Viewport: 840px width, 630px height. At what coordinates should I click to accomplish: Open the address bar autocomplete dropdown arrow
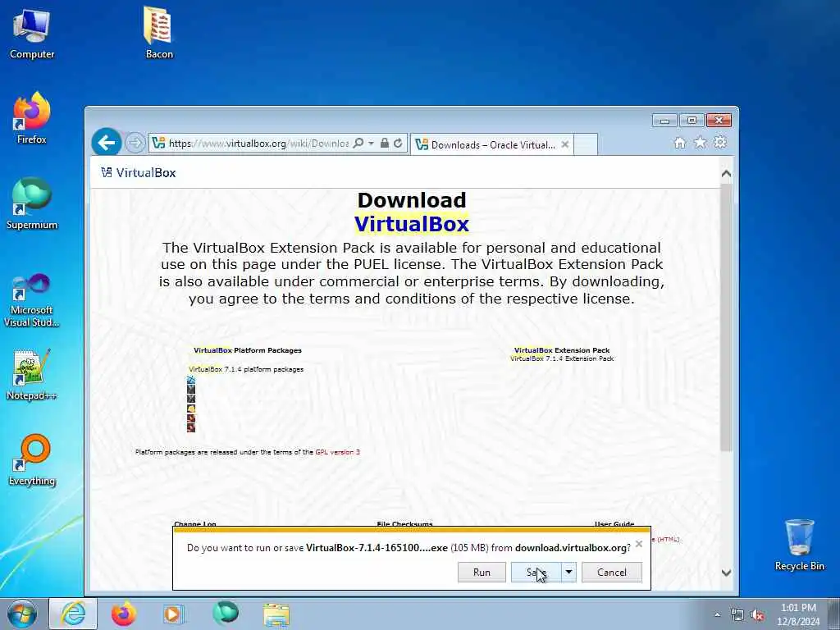click(371, 143)
